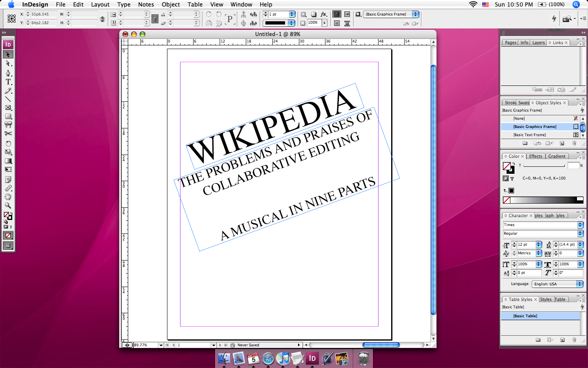Enable the no text wrap option

pyautogui.click(x=337, y=14)
